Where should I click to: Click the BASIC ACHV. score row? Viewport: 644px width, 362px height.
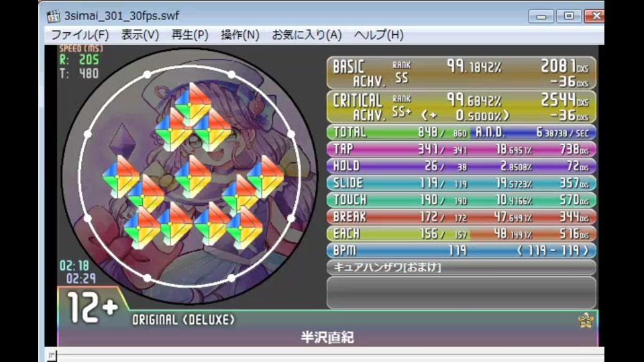click(x=462, y=73)
